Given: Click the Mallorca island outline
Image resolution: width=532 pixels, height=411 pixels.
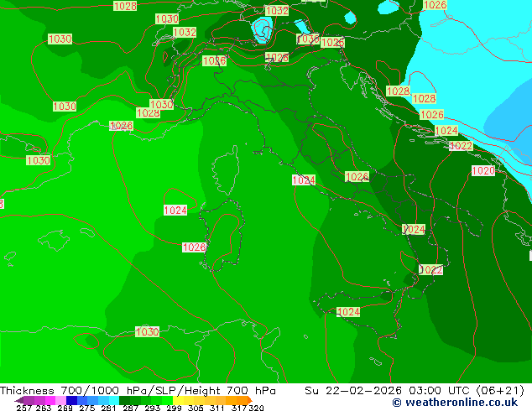Looking at the screenshot, I should tap(54, 240).
